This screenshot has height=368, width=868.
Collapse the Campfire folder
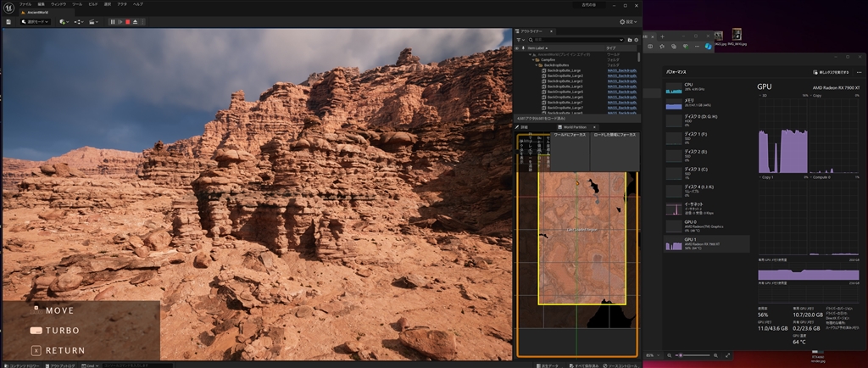[x=533, y=59]
